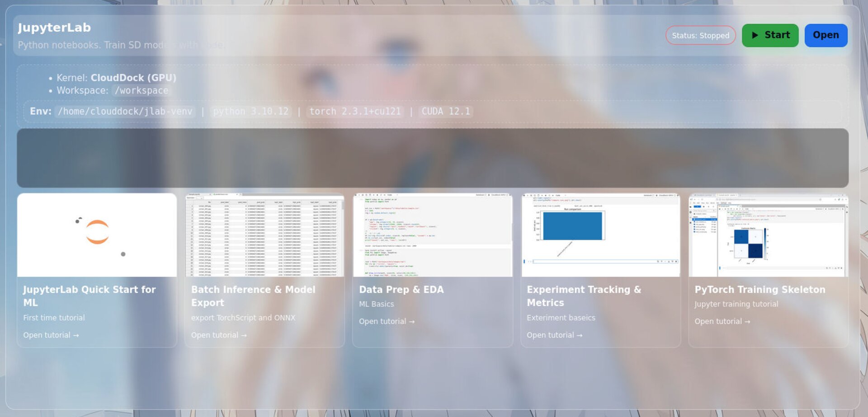
Task: Click the green Start button
Action: pyautogui.click(x=770, y=35)
